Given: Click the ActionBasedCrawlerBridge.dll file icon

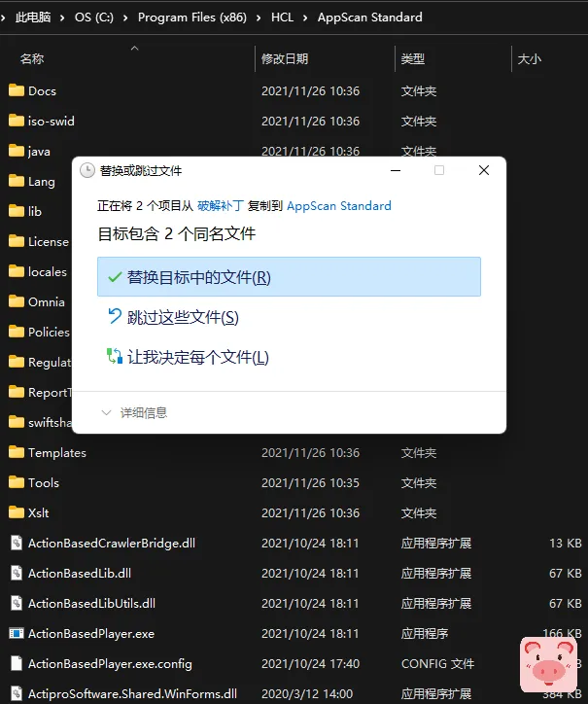Looking at the screenshot, I should pos(17,543).
